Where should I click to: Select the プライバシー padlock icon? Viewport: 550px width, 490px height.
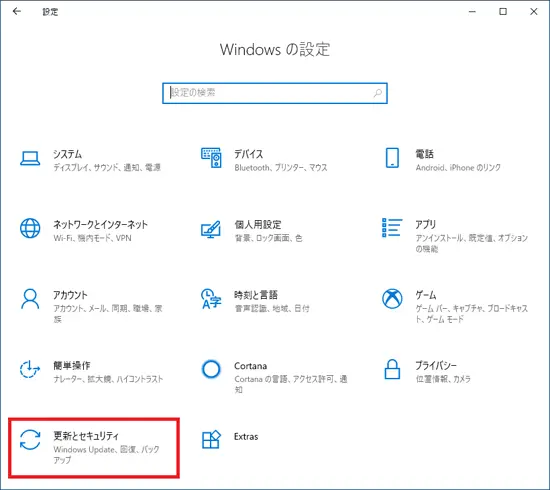pyautogui.click(x=392, y=369)
